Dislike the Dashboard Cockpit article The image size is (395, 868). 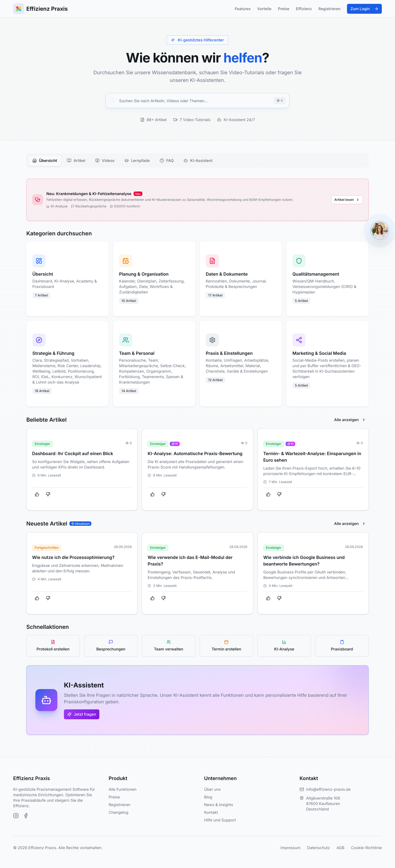click(x=48, y=494)
